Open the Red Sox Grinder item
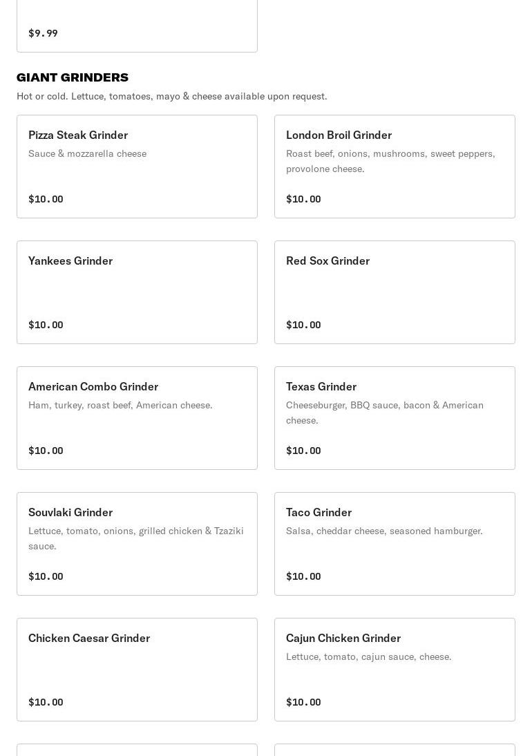 pos(395,292)
